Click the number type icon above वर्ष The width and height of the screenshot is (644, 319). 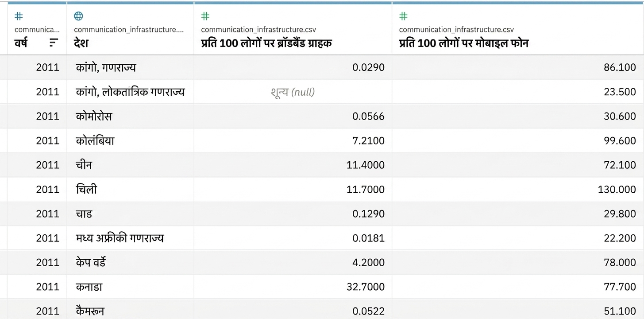pyautogui.click(x=19, y=16)
